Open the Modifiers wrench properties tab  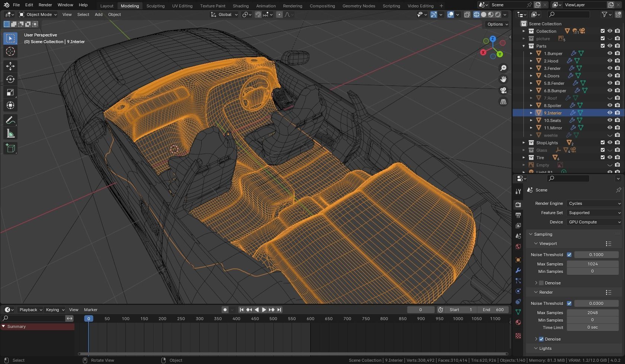pyautogui.click(x=518, y=270)
